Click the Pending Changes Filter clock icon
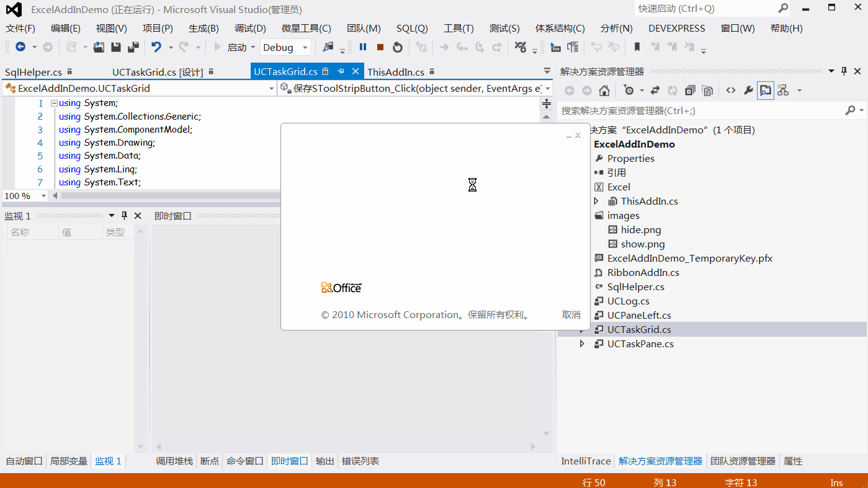The width and height of the screenshot is (868, 488). pos(629,91)
